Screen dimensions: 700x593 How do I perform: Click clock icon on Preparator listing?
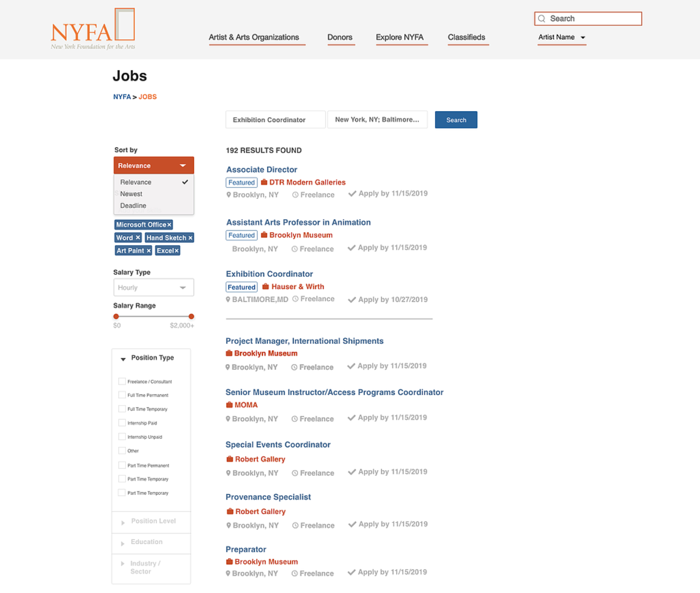point(295,573)
